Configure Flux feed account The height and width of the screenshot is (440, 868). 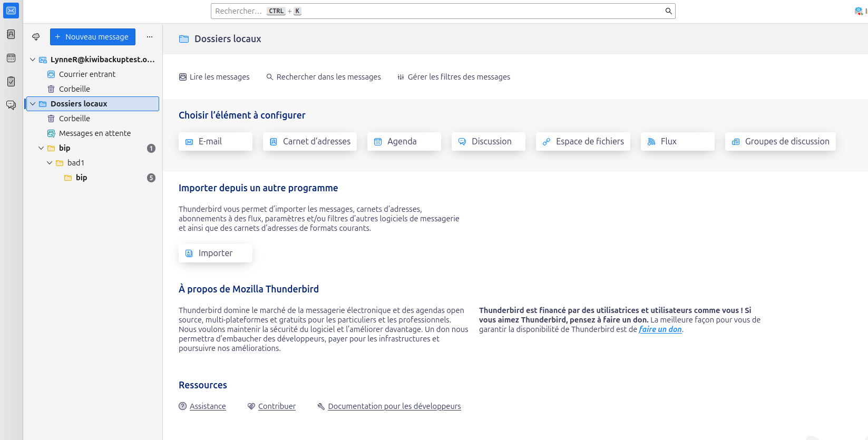click(678, 141)
